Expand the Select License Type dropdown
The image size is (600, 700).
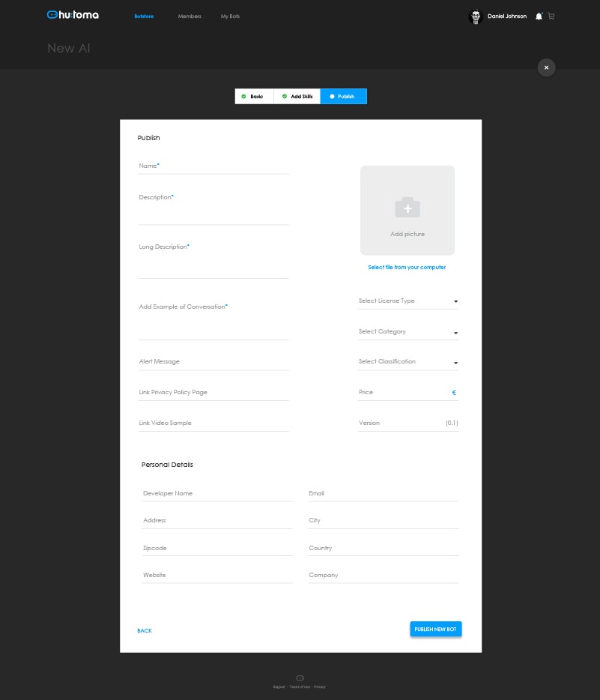(408, 301)
